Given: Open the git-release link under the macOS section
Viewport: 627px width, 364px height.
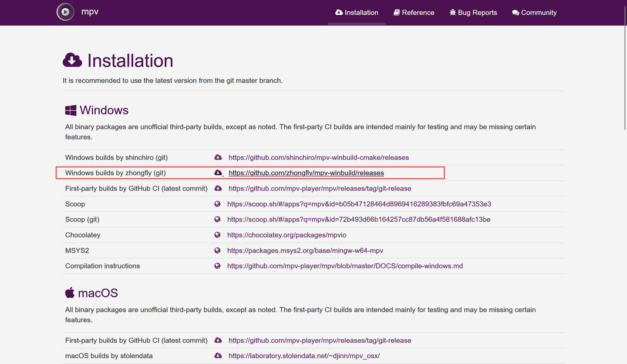Looking at the screenshot, I should tap(320, 341).
